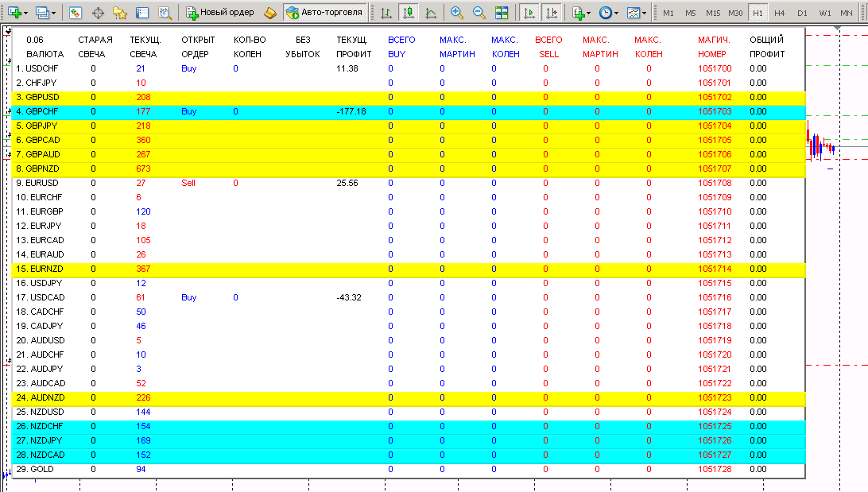Viewport: 868px width, 492px height.
Task: Open the Market Watch panel icon
Action: pos(76,13)
